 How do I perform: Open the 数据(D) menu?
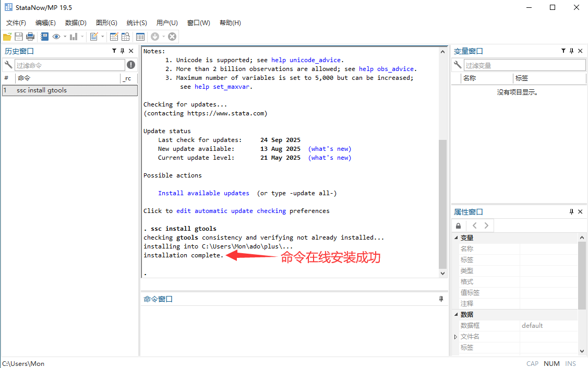tap(76, 23)
